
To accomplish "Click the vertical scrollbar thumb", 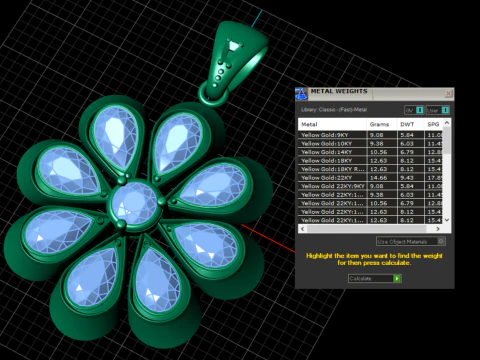I will tap(447, 140).
